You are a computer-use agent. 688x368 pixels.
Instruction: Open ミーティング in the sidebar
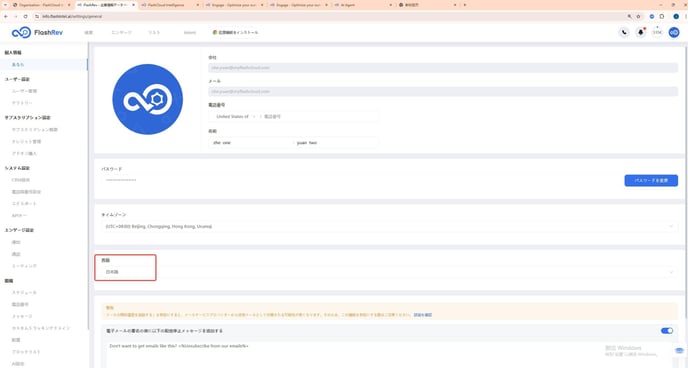24,266
